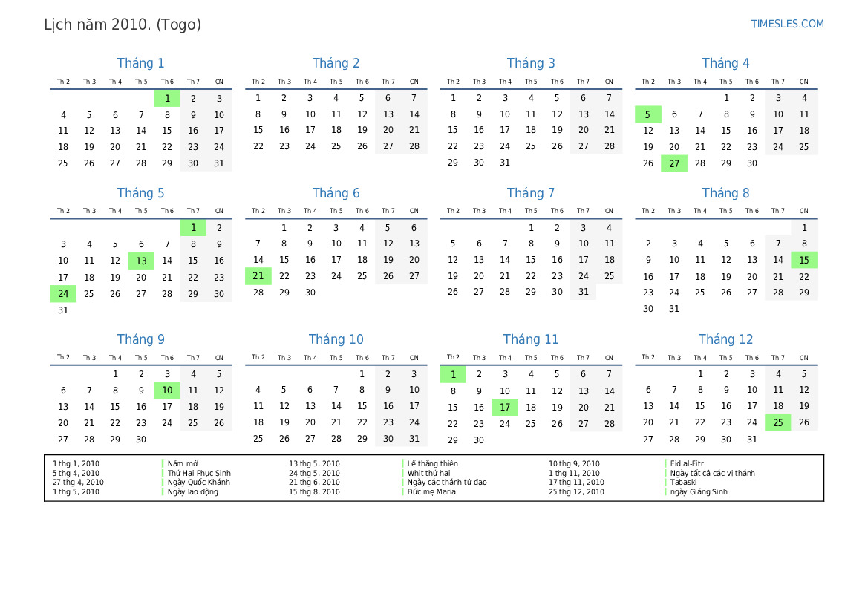Select the Tháng 1 heading

(140, 63)
